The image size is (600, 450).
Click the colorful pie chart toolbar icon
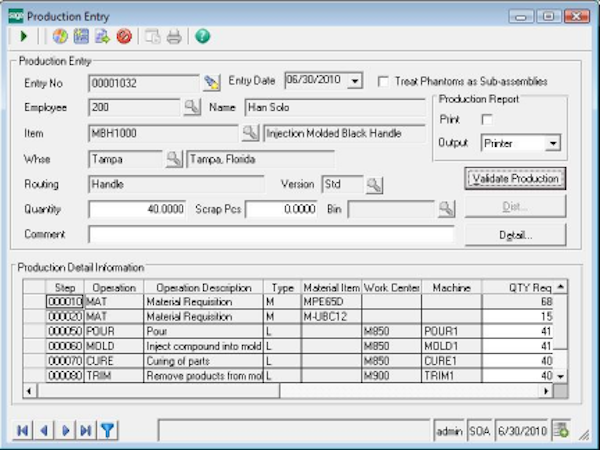point(60,37)
